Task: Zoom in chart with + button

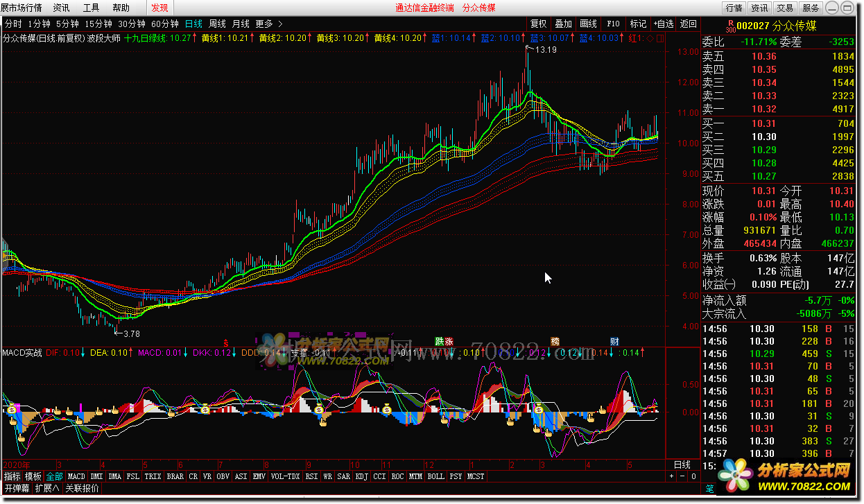Action: (671, 476)
